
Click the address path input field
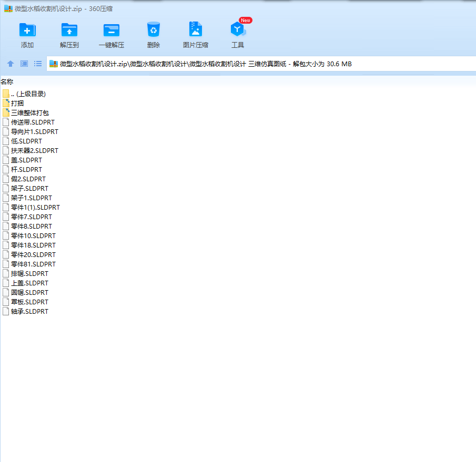coord(261,64)
